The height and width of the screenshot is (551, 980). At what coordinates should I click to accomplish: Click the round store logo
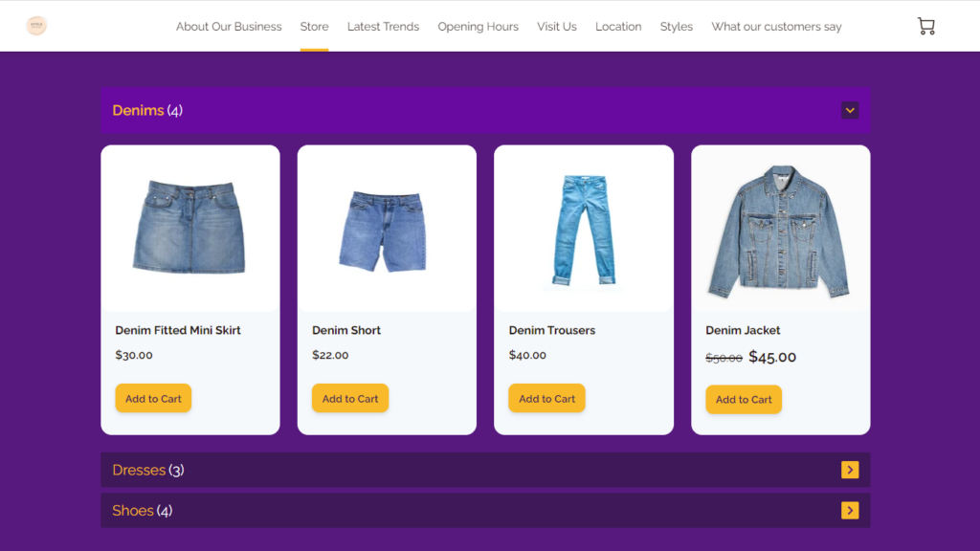[36, 26]
